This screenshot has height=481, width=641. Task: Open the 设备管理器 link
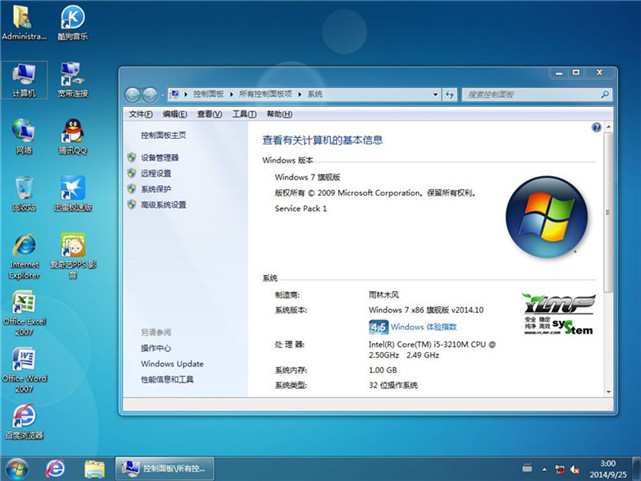pos(160,158)
